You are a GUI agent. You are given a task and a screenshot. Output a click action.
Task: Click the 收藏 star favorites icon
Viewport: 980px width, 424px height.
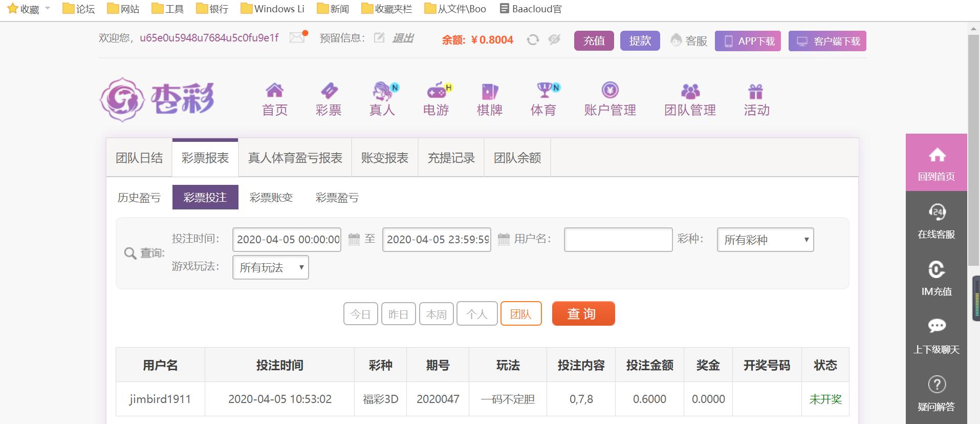pyautogui.click(x=13, y=8)
